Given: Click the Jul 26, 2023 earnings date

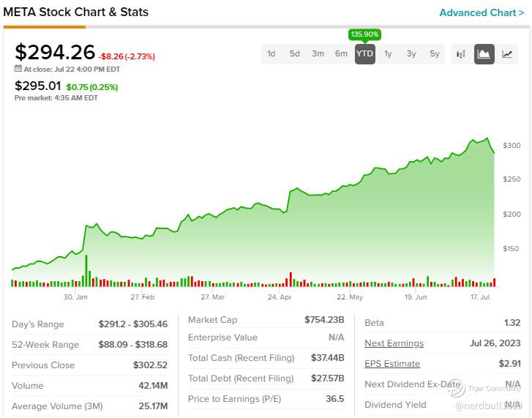Looking at the screenshot, I should (x=495, y=343).
